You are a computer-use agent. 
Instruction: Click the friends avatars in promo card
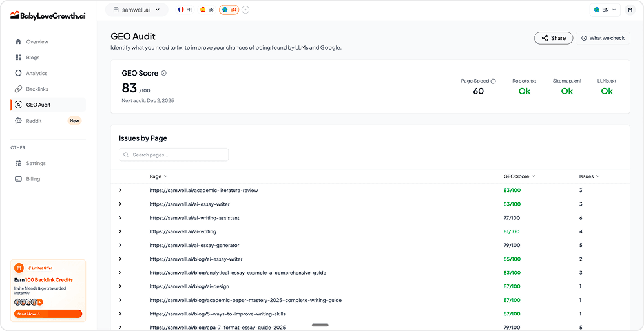coord(28,302)
